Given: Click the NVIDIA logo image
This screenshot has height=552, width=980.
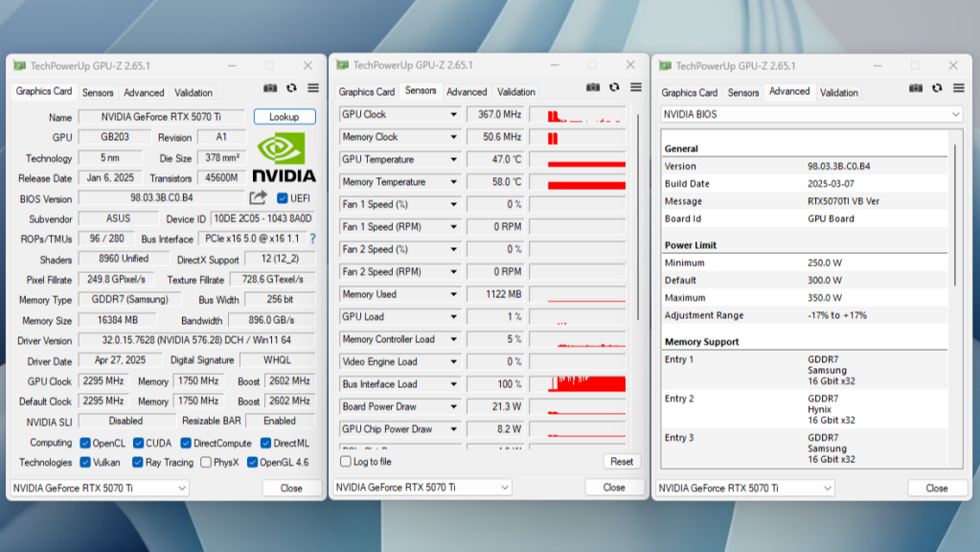Looking at the screenshot, I should [x=284, y=157].
